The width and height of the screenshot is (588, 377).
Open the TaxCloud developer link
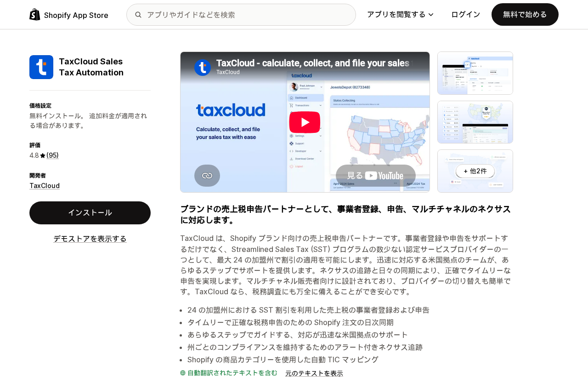(x=45, y=186)
